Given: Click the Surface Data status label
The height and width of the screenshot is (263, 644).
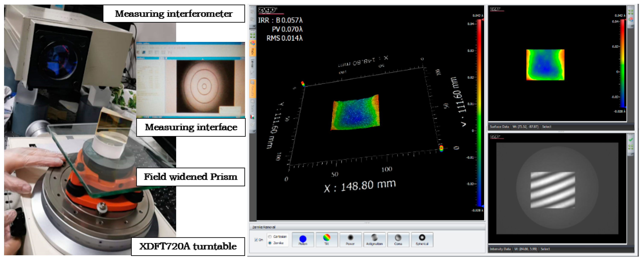Looking at the screenshot, I should point(499,127).
